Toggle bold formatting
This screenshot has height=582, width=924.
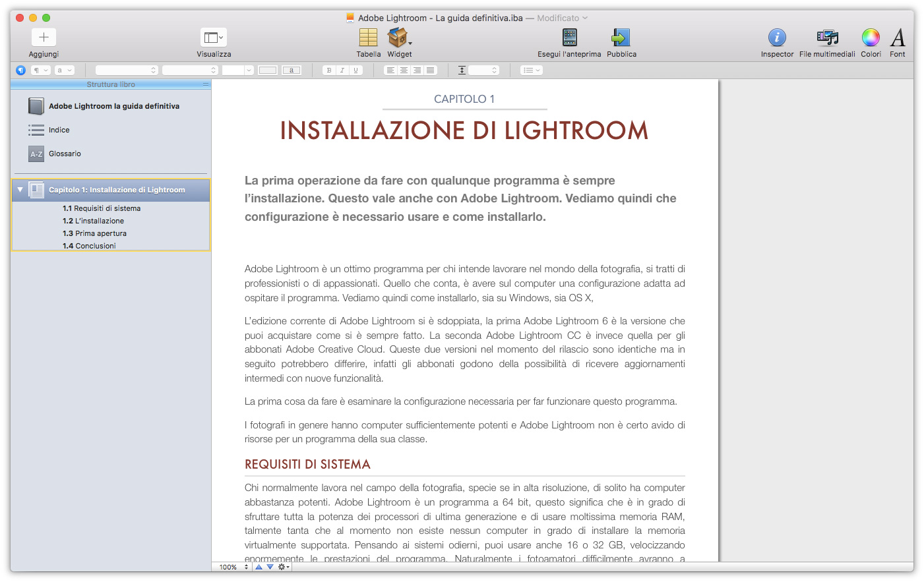(x=329, y=70)
